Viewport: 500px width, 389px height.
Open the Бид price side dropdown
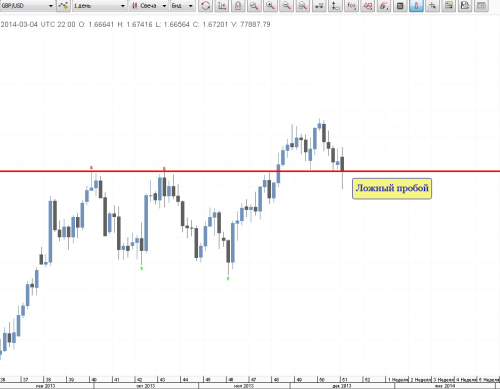pyautogui.click(x=182, y=6)
